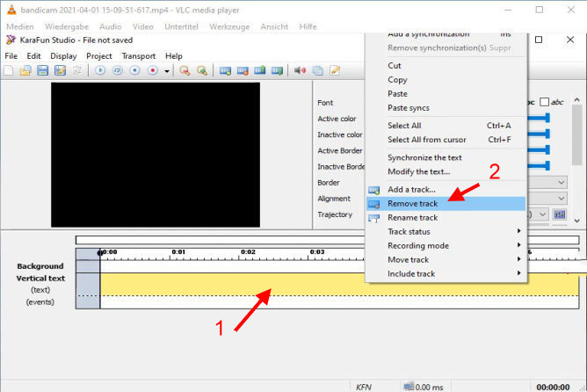Viewport: 587px width, 392px height.
Task: Click the New file toolbar icon
Action: click(x=9, y=70)
